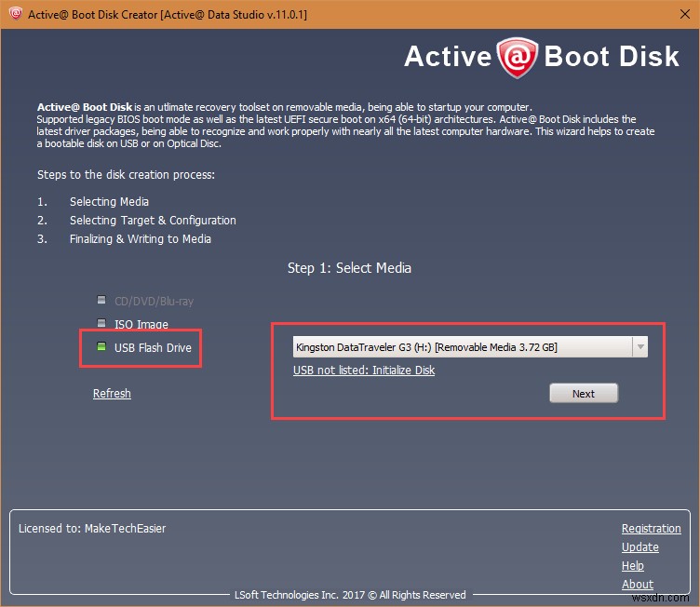Click 'Steps to the disk creation process:' text

pyautogui.click(x=126, y=175)
